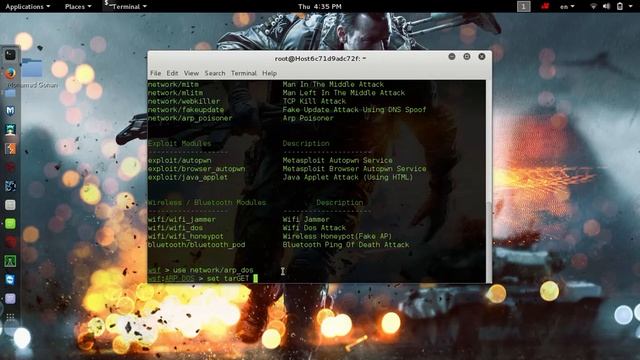The height and width of the screenshot is (360, 640).
Task: Open the red icon below the green icon
Action: [x=10, y=242]
